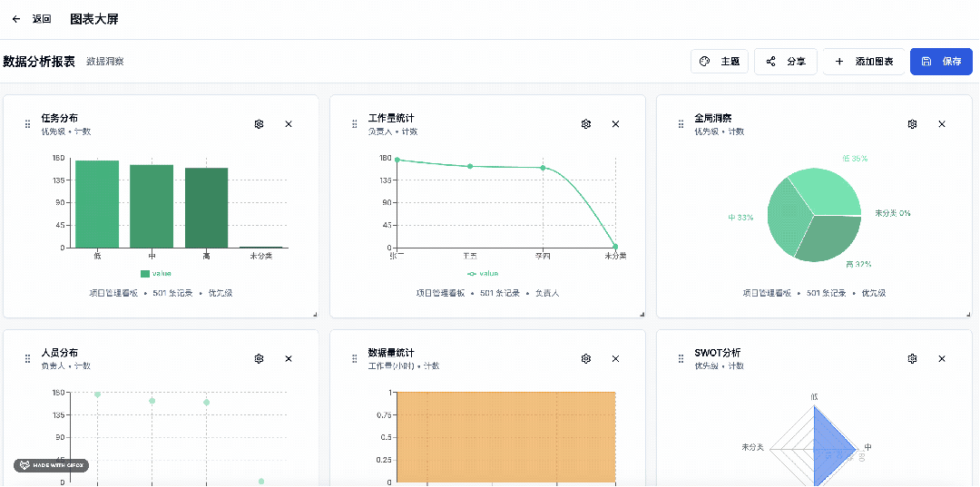Viewport: 980px width, 487px height.
Task: Open settings gear for 全局洞察 chart
Action: (912, 124)
